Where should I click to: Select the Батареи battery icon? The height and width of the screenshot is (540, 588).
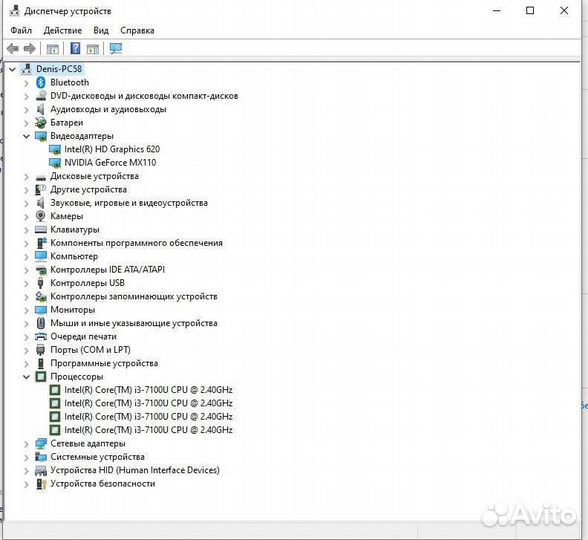40,123
